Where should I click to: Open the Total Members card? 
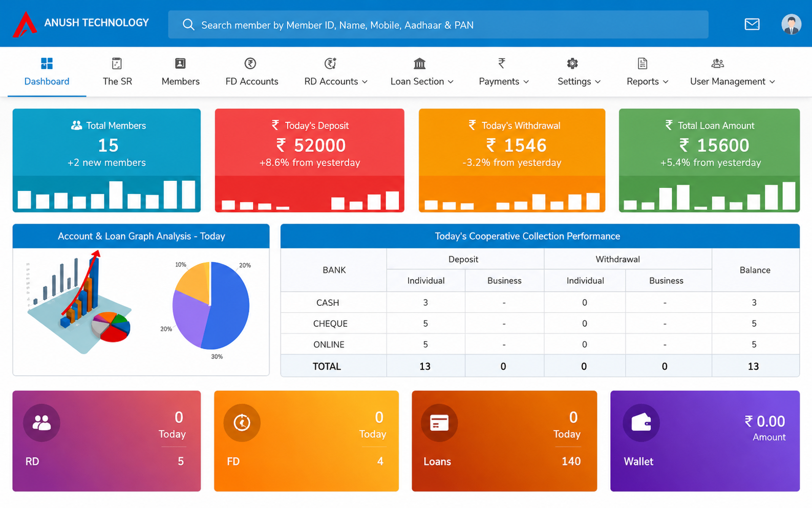coord(106,160)
